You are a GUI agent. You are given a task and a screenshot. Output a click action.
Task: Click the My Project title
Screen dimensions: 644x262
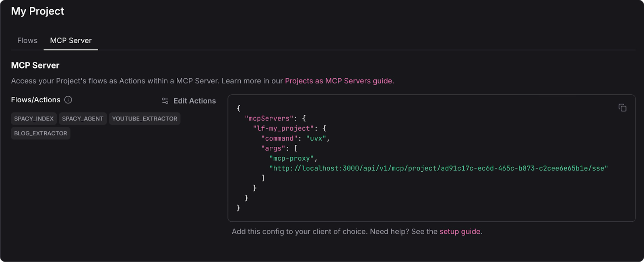[x=37, y=11]
